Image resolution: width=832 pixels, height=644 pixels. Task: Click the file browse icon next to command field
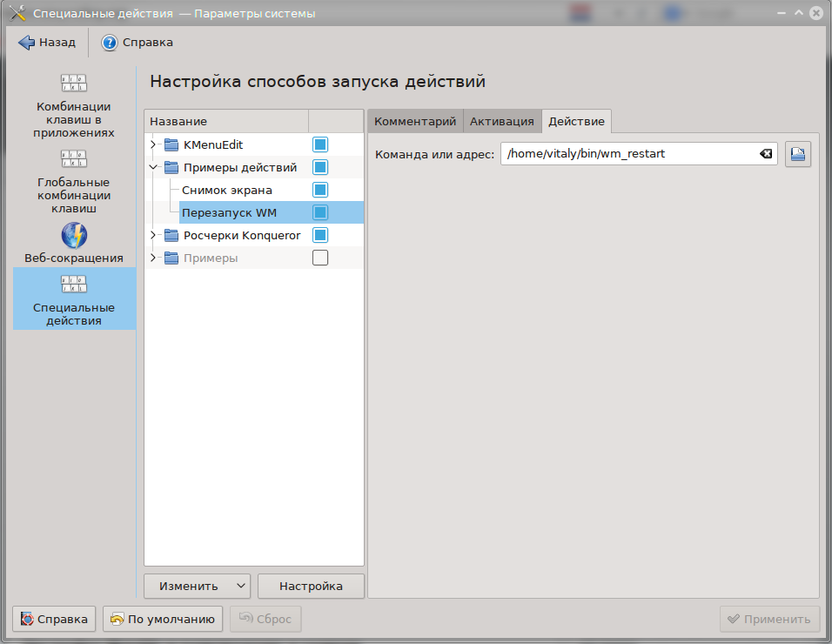click(797, 154)
